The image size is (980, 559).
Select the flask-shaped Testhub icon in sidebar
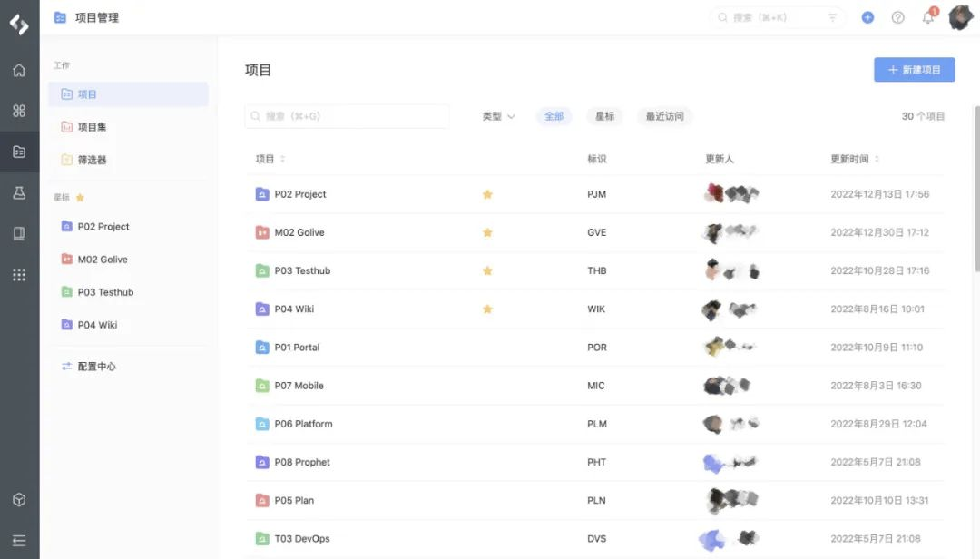coord(19,192)
